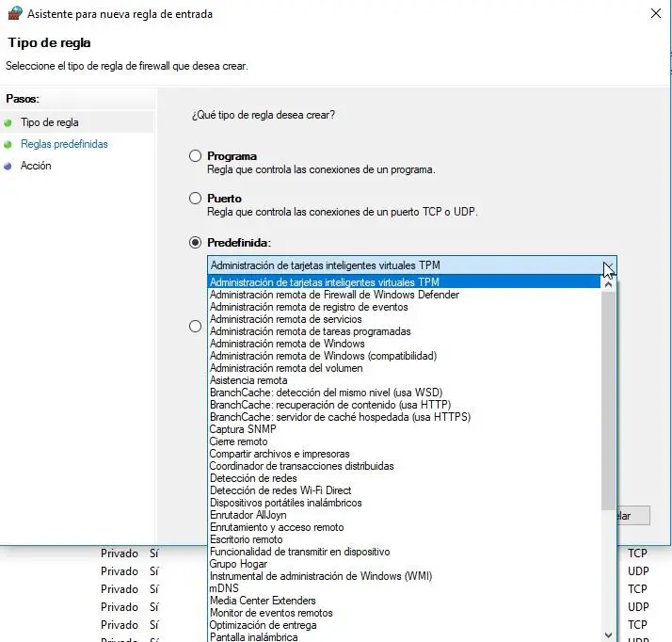Select Administración remota de Windows (compatibilidad)
The width and height of the screenshot is (672, 642).
click(323, 356)
